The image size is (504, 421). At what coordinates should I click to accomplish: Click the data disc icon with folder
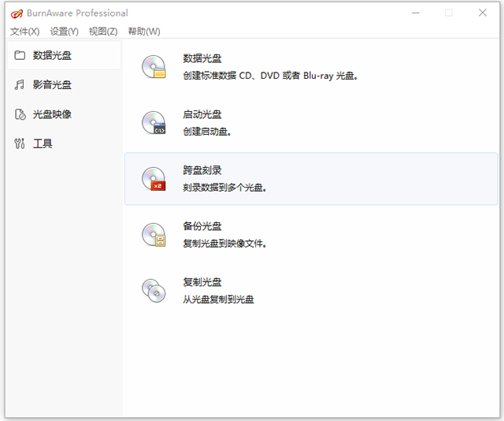(x=154, y=67)
